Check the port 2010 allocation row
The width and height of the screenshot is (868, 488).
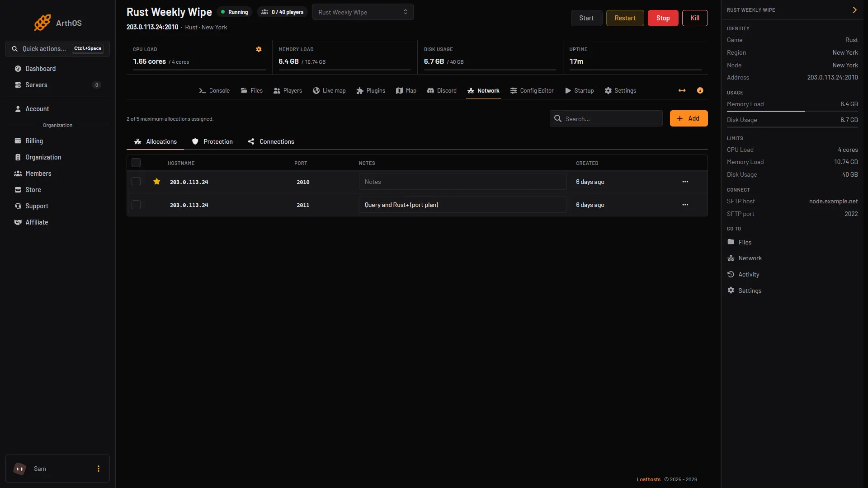pyautogui.click(x=136, y=182)
